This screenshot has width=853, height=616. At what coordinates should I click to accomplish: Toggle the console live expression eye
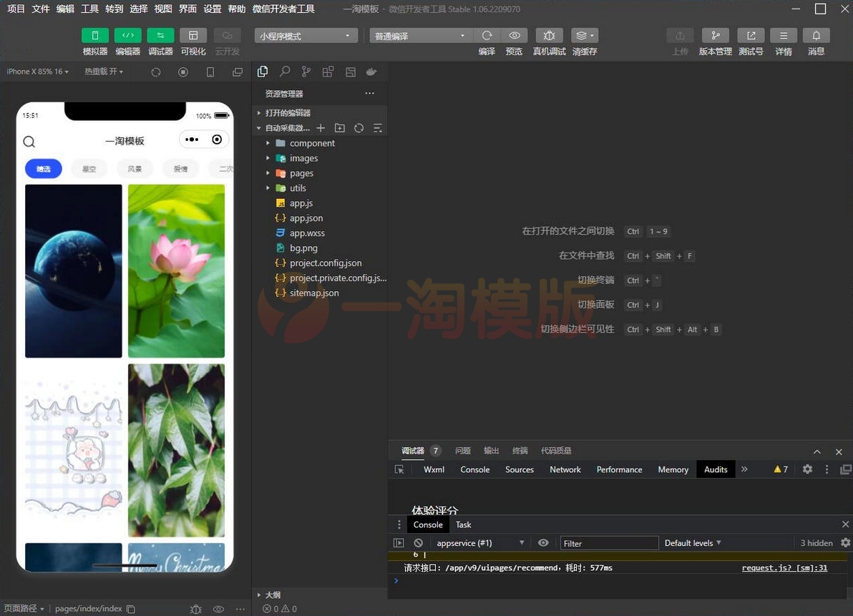(x=543, y=542)
